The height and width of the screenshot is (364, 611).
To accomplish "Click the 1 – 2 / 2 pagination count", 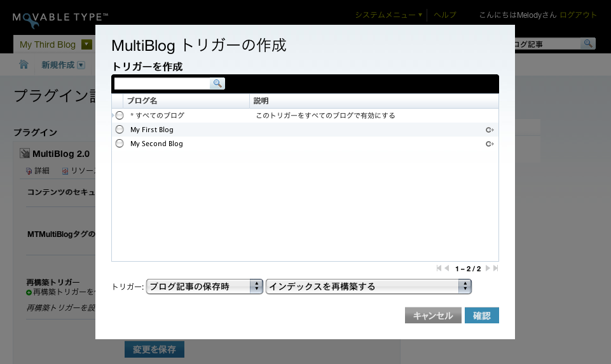I will [x=467, y=269].
